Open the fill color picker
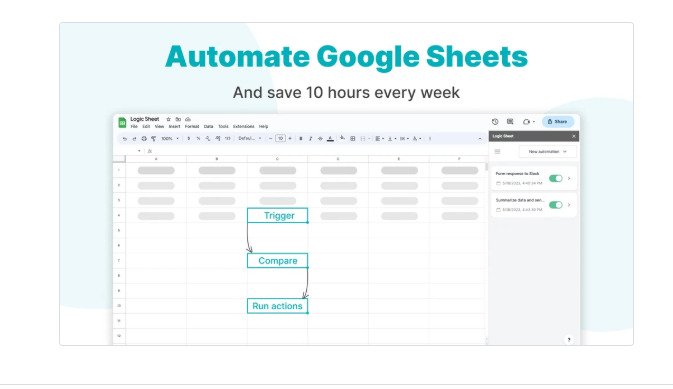The height and width of the screenshot is (389, 673). pos(342,138)
